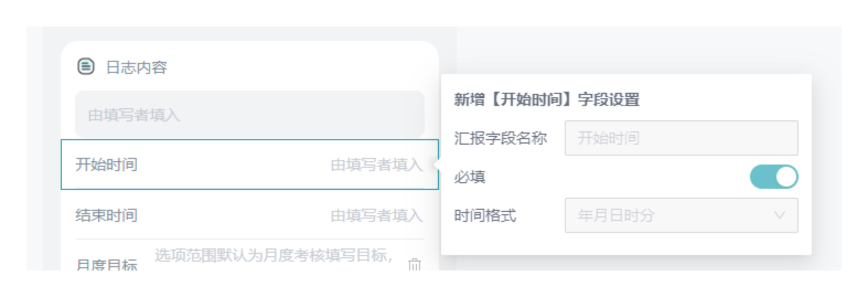868x297 pixels.
Task: Open the 时间格式 dropdown
Action: 681,215
